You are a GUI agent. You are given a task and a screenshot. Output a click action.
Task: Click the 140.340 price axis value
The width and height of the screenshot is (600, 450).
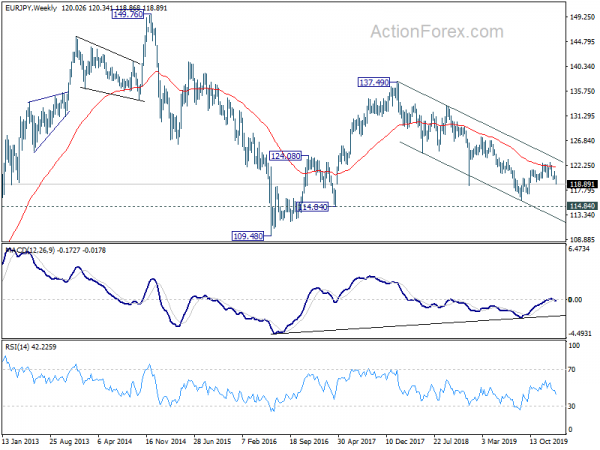tap(582, 67)
